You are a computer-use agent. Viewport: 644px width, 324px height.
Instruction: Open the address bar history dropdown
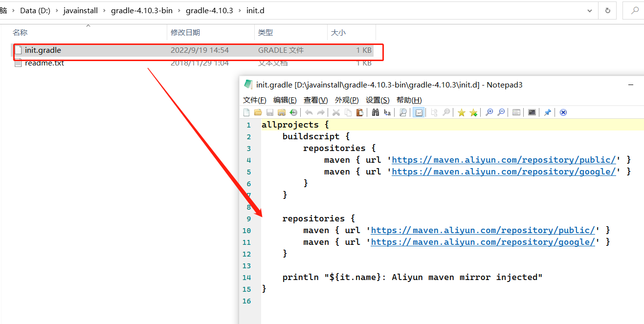tap(591, 10)
